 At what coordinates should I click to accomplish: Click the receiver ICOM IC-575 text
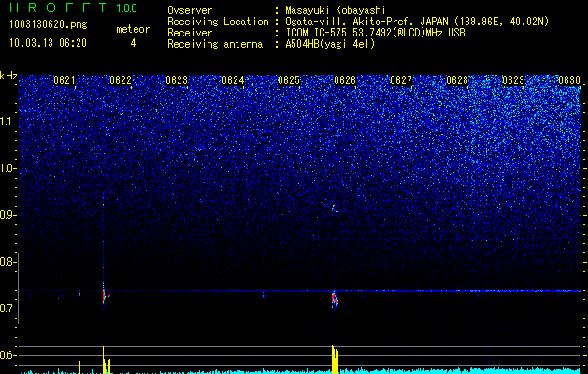pyautogui.click(x=375, y=33)
